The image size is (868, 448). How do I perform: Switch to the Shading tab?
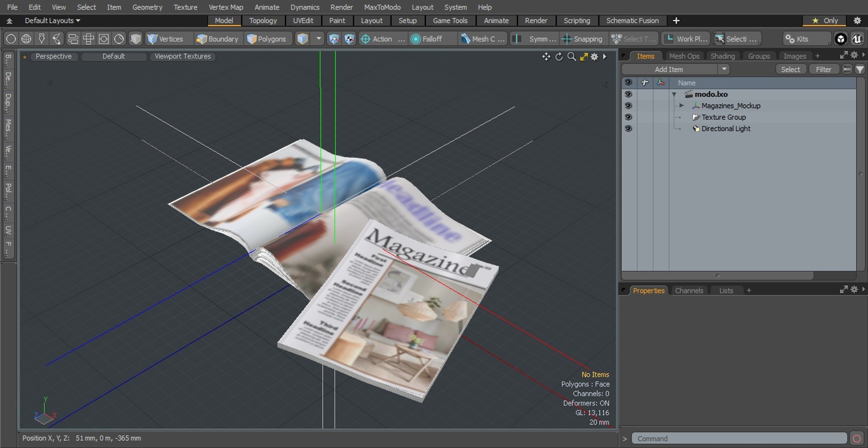[x=722, y=56]
